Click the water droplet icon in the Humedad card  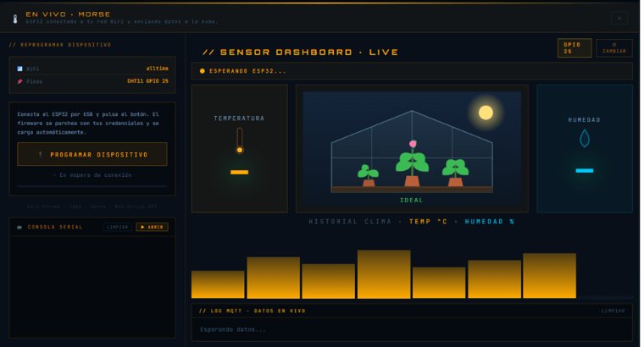(585, 138)
